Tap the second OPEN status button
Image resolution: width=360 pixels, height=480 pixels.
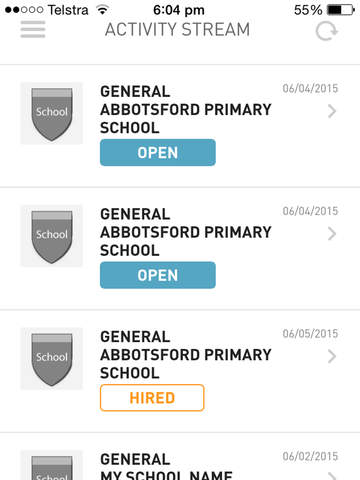point(158,275)
